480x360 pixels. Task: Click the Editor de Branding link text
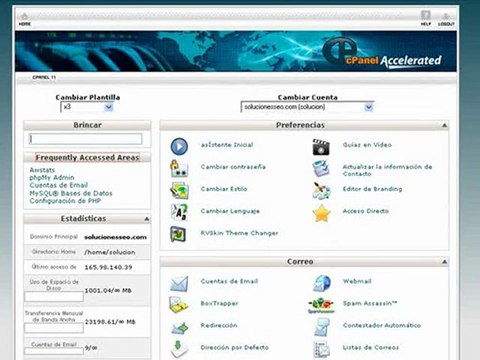click(x=372, y=189)
